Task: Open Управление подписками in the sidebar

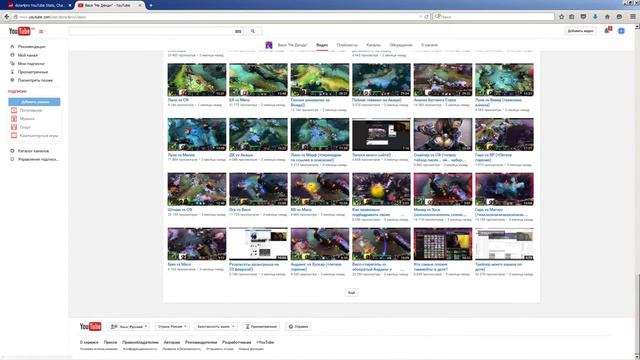Action: tap(38, 159)
